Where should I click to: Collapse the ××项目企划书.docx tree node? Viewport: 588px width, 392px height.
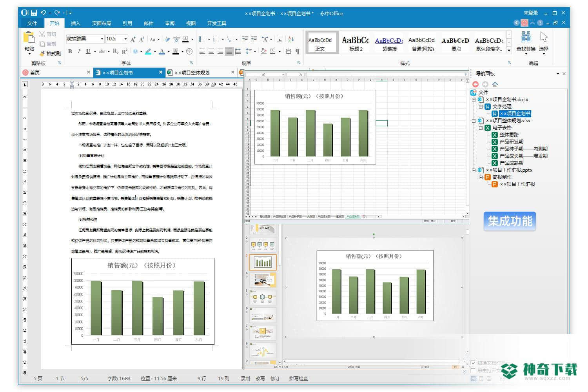[474, 100]
